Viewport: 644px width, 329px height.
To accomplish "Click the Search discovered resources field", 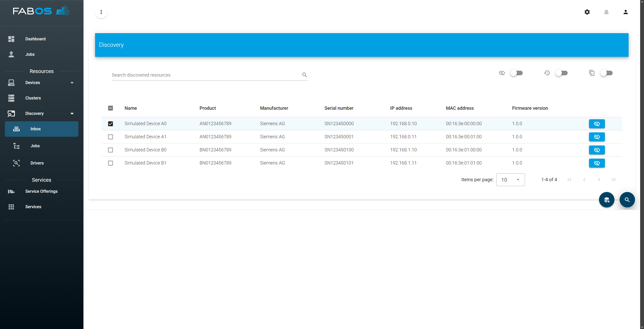I will (206, 75).
